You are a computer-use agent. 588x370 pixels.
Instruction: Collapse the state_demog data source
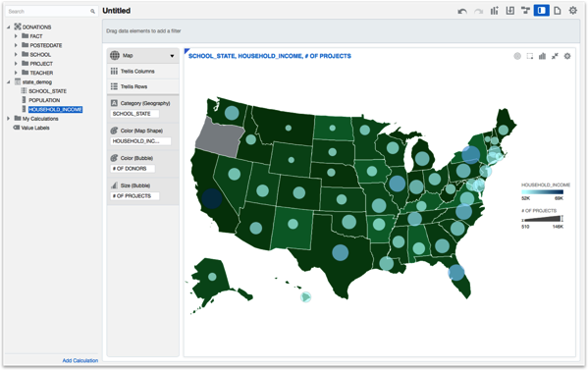point(8,81)
